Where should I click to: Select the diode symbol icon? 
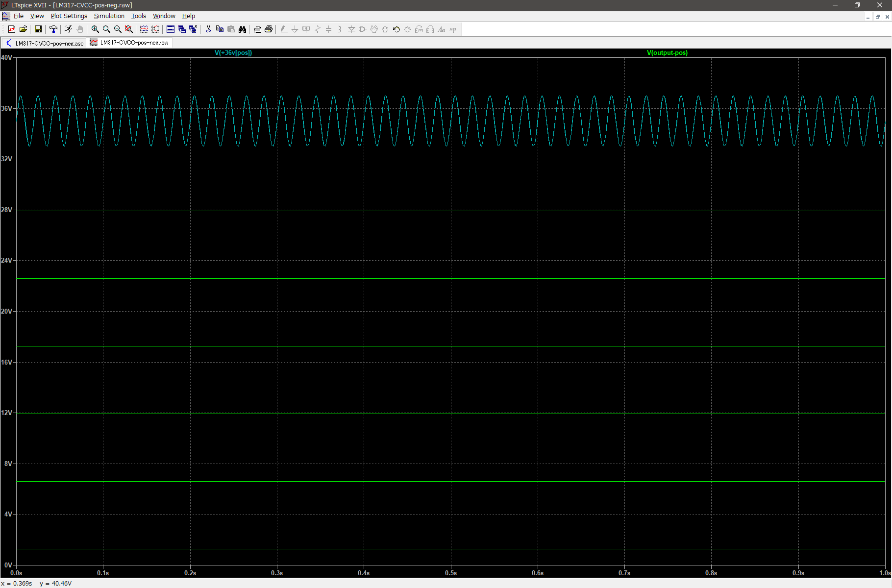pyautogui.click(x=351, y=29)
